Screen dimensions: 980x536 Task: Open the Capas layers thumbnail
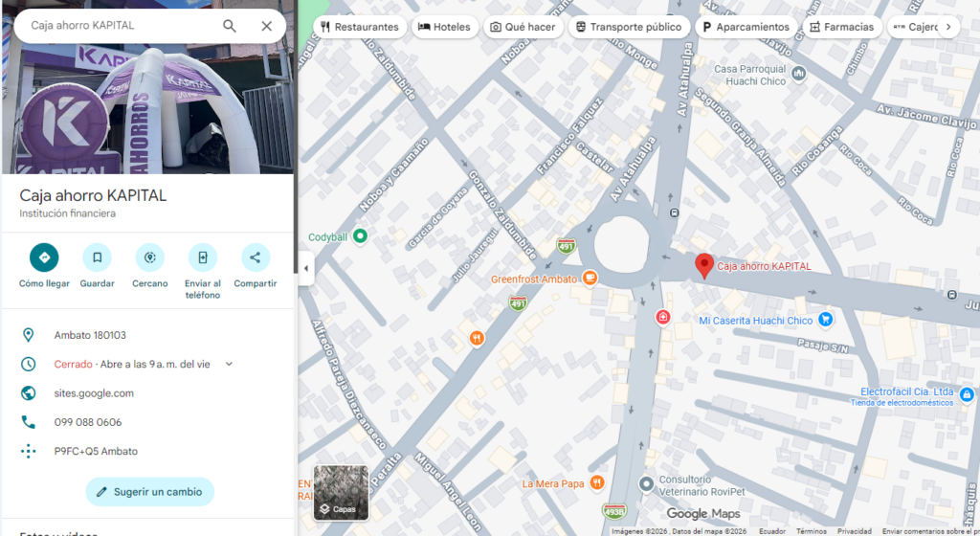342,493
